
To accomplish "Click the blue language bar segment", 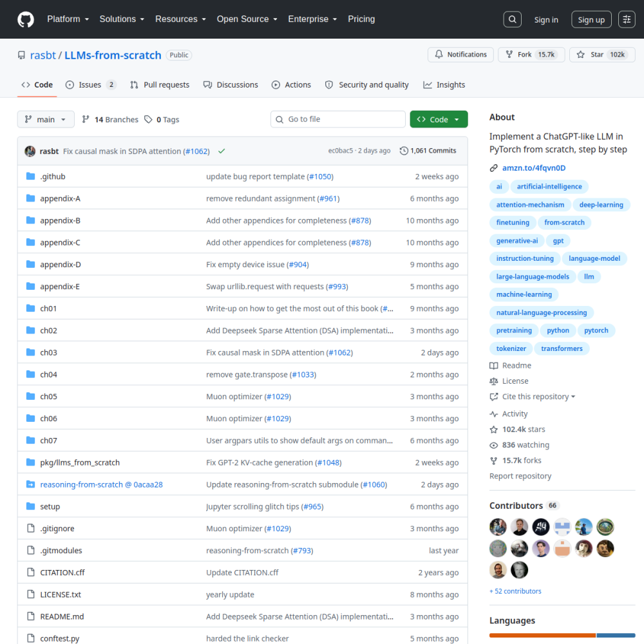I will [x=616, y=636].
